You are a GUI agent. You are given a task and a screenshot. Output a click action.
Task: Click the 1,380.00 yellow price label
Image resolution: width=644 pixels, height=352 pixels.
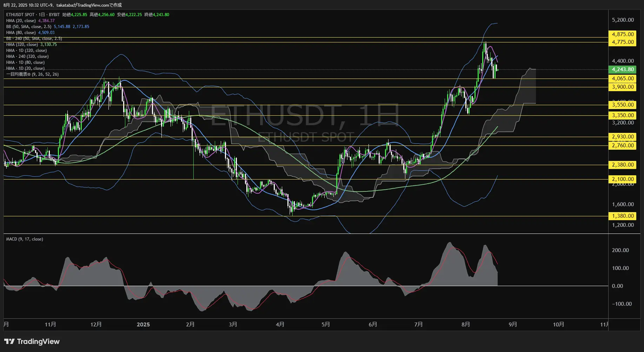[x=623, y=216]
